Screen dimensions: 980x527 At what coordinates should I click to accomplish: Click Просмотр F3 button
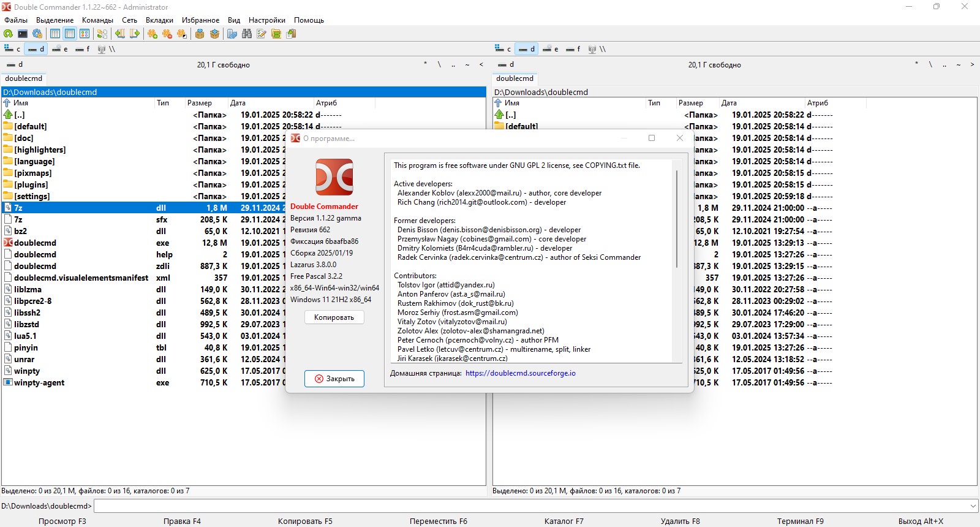coord(62,521)
